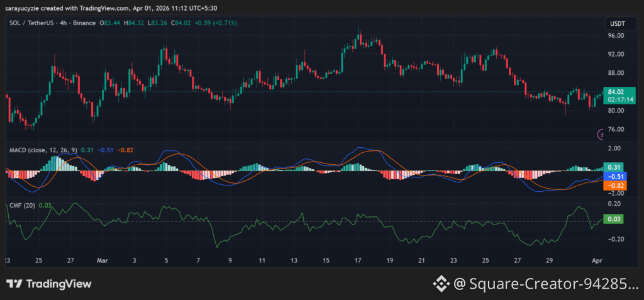The image size is (644, 300).
Task: Click the 88.00 price axis label
Action: click(616, 73)
